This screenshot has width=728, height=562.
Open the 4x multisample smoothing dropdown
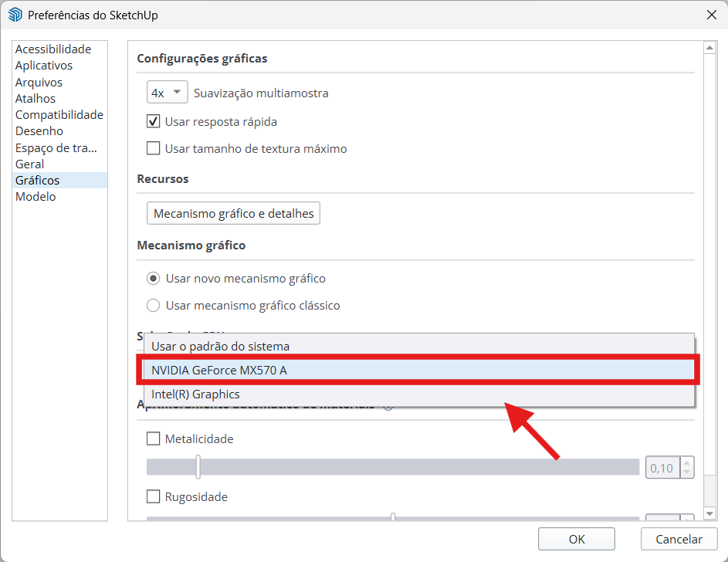tap(168, 93)
